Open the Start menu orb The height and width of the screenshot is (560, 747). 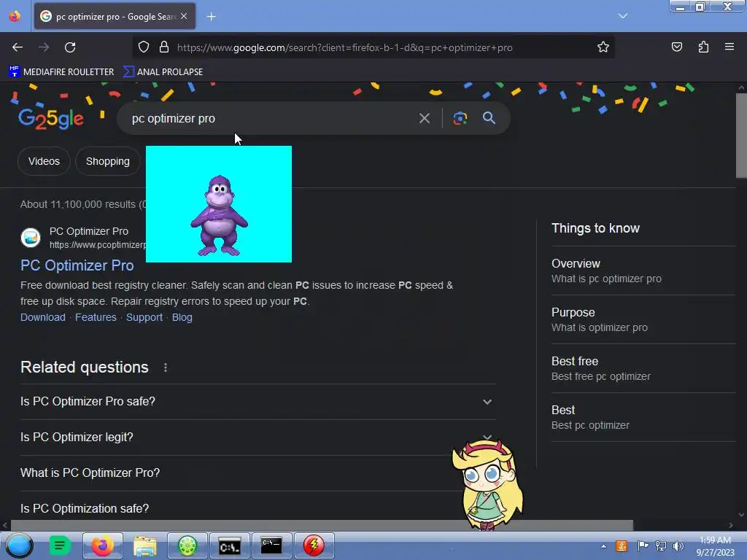(x=18, y=545)
